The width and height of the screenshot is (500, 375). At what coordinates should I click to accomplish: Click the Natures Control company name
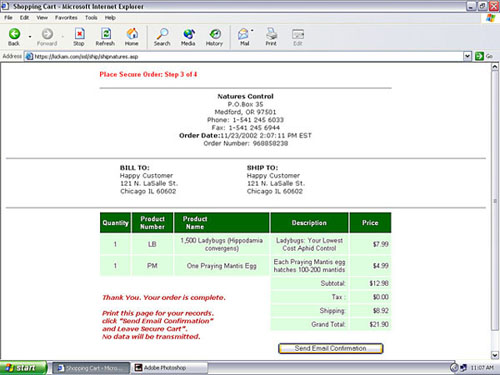(245, 96)
